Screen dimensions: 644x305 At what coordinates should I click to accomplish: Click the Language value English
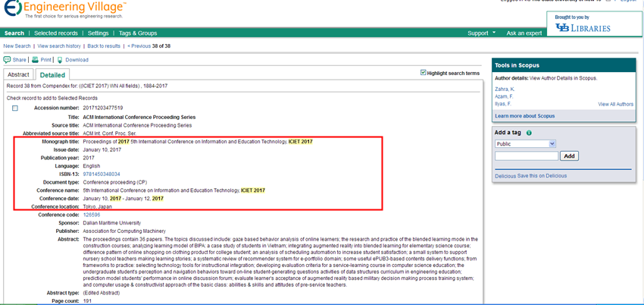coord(92,166)
